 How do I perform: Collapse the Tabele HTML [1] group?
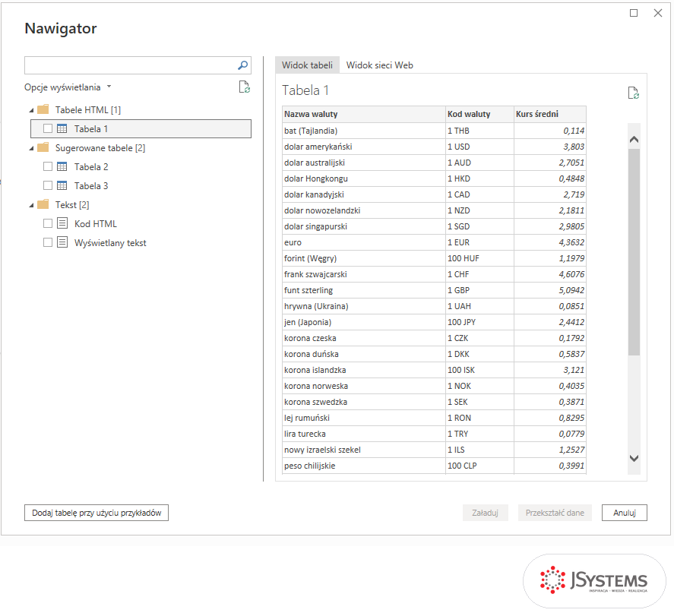click(31, 110)
